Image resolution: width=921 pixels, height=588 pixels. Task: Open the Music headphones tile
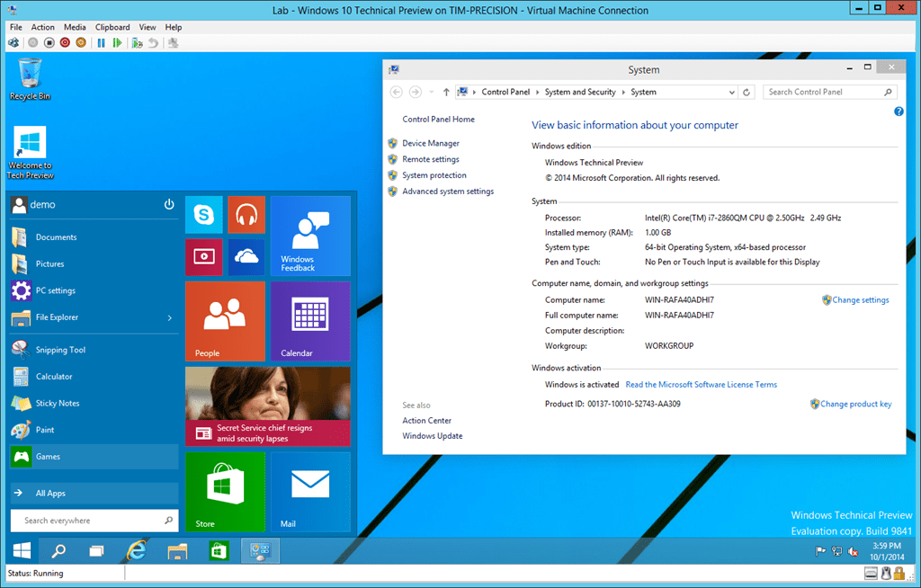point(246,214)
